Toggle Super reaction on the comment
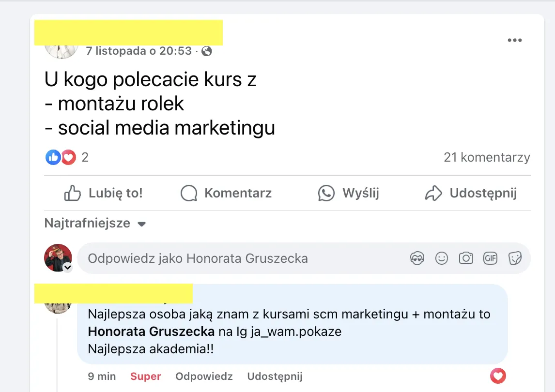The image size is (555, 392). [x=145, y=376]
